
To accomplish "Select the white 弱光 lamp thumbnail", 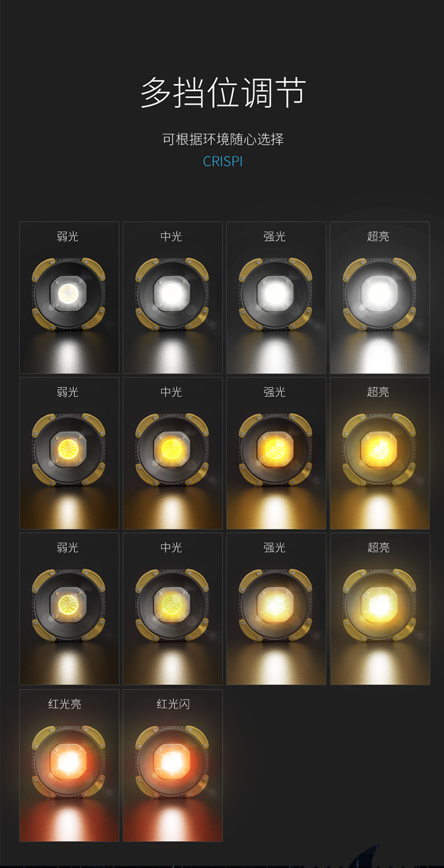I will tap(69, 298).
